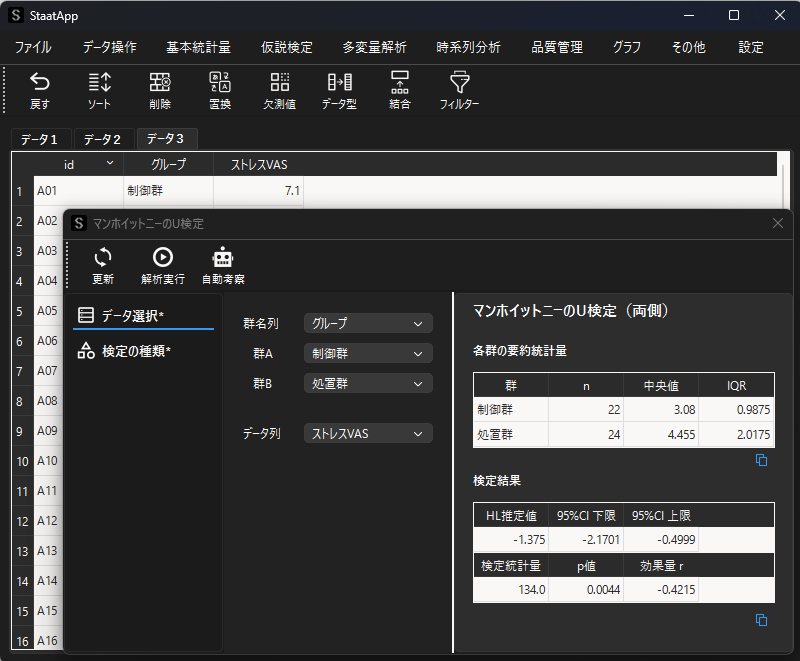800x661 pixels.
Task: Open the 欠測値 missing values tool
Action: tap(280, 90)
